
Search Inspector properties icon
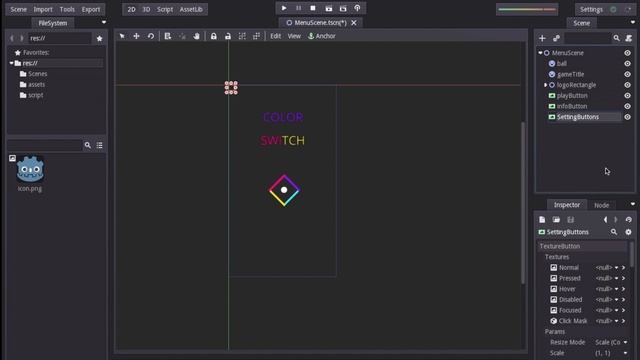click(x=614, y=232)
